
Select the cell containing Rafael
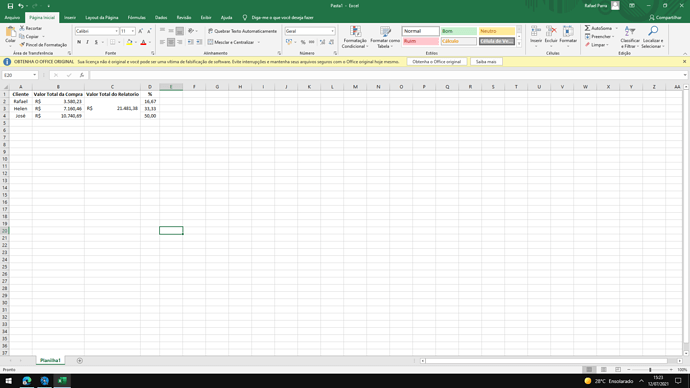point(21,101)
